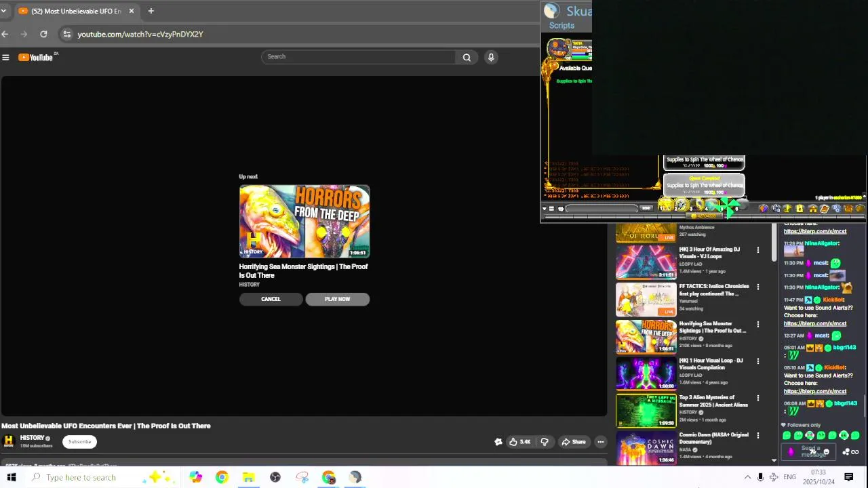This screenshot has height=488, width=868.
Task: Open Chrome from the taskbar
Action: [222, 477]
